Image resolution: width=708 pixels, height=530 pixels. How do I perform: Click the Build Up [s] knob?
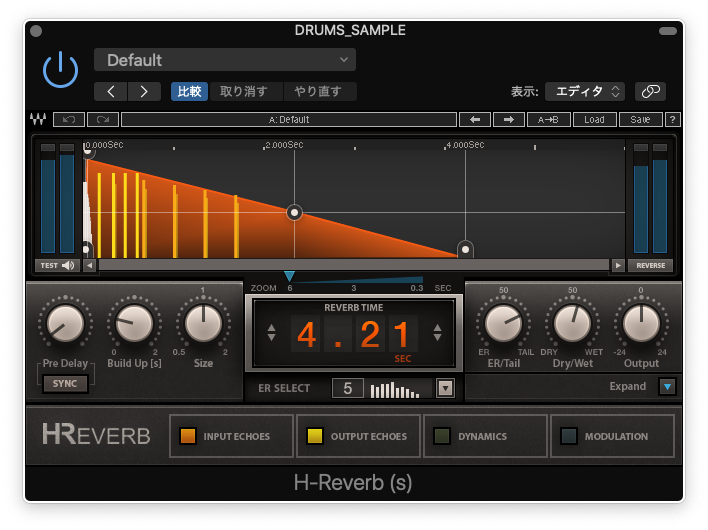[134, 323]
